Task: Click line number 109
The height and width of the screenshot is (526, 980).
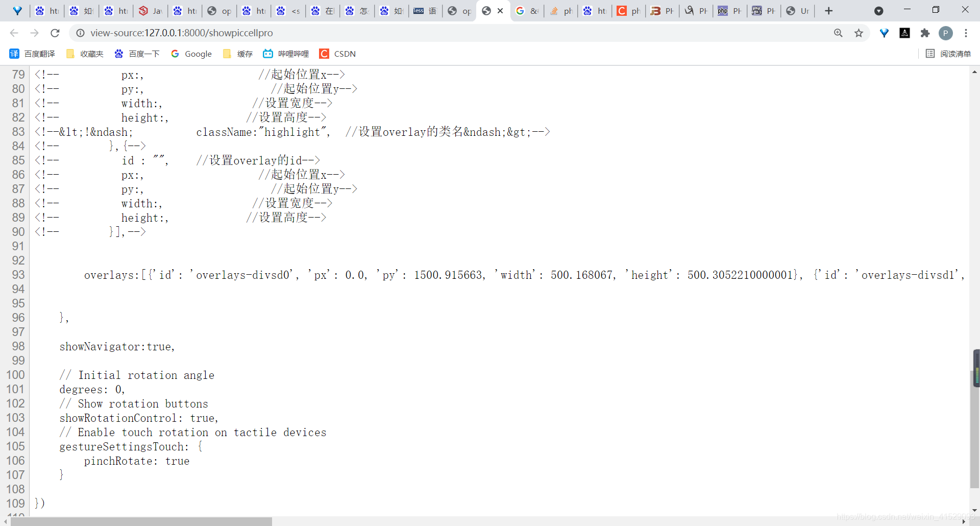Action: point(15,504)
